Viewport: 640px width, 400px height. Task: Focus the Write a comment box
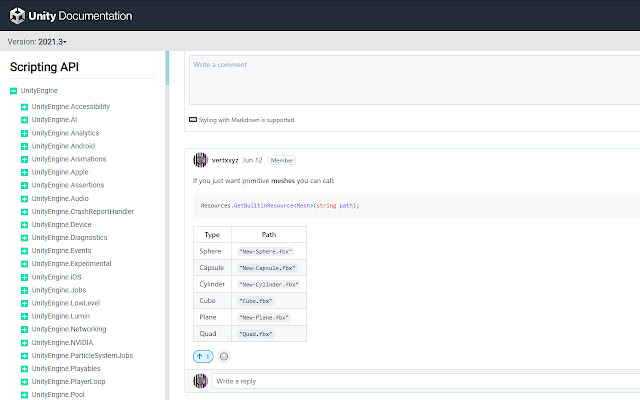pyautogui.click(x=414, y=80)
